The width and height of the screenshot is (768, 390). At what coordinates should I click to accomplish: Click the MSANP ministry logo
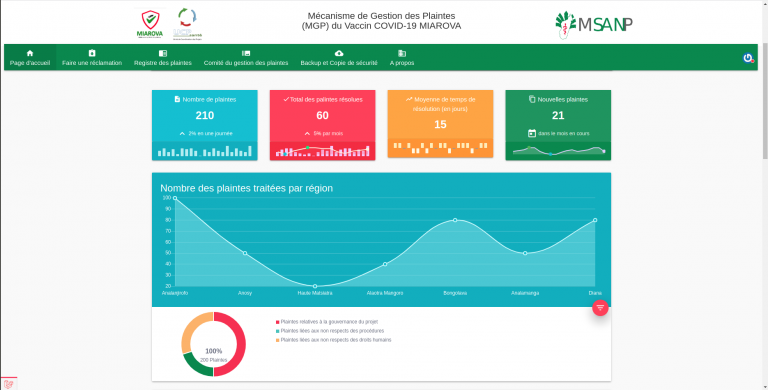[x=594, y=24]
